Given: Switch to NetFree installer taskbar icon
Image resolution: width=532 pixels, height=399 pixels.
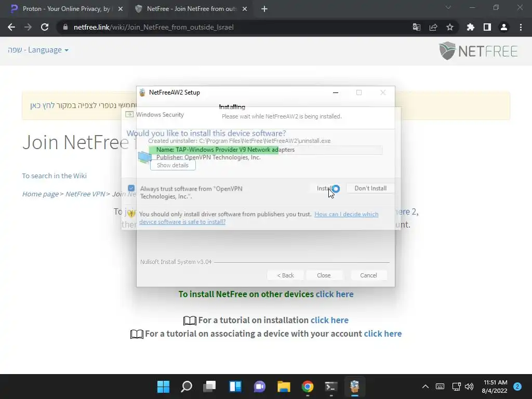Looking at the screenshot, I should click(x=354, y=387).
